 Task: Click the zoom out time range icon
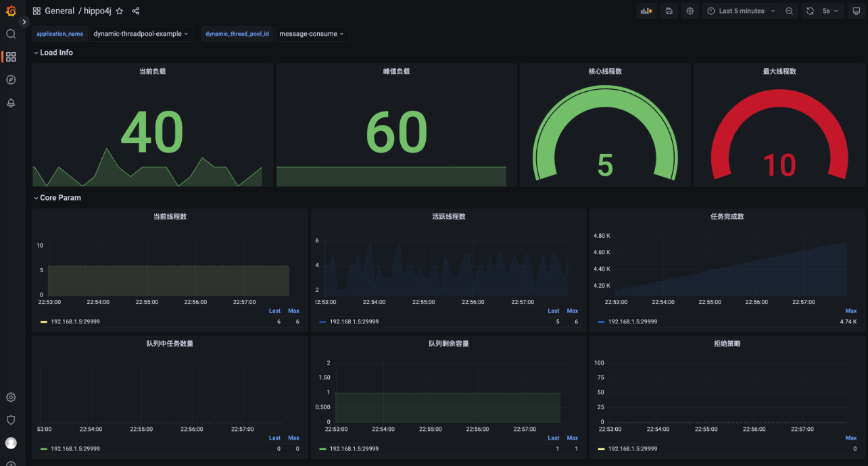point(790,11)
